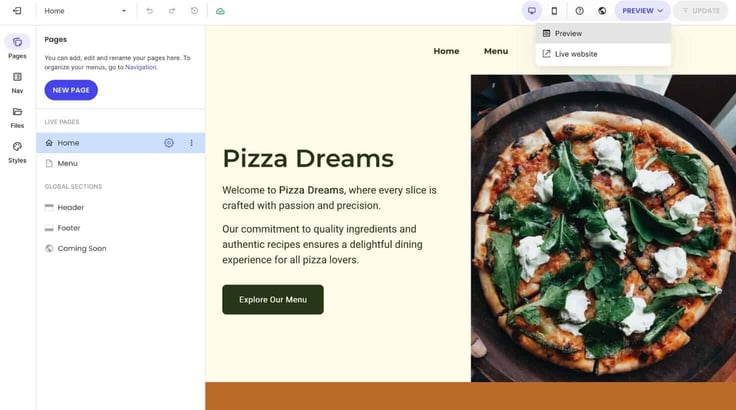Choose Live website from the dropdown
Viewport: 736px width, 410px height.
click(x=603, y=54)
